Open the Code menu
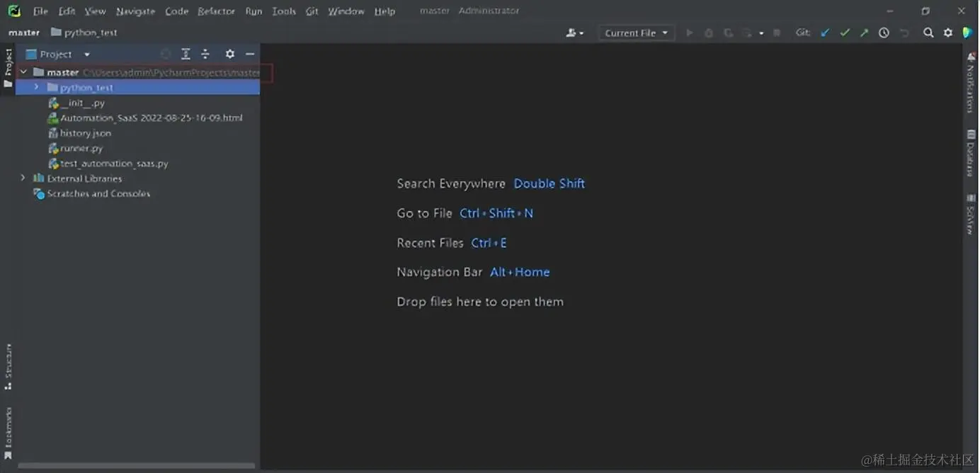Image resolution: width=980 pixels, height=473 pixels. [176, 11]
